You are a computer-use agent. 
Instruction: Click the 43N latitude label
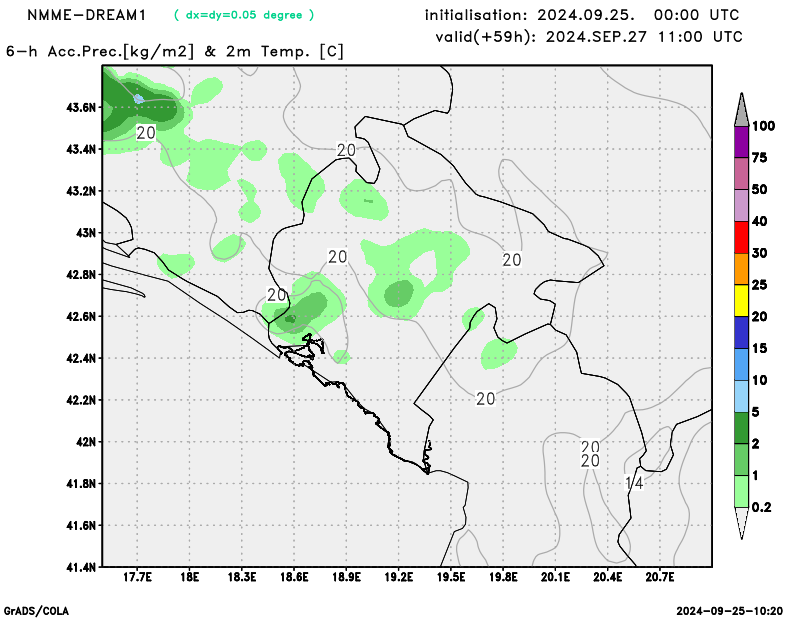86,233
